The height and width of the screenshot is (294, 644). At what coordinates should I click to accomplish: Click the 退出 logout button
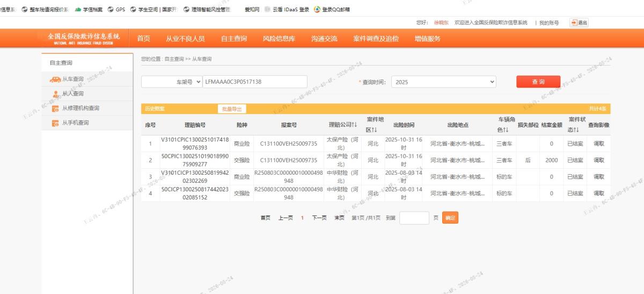[579, 23]
